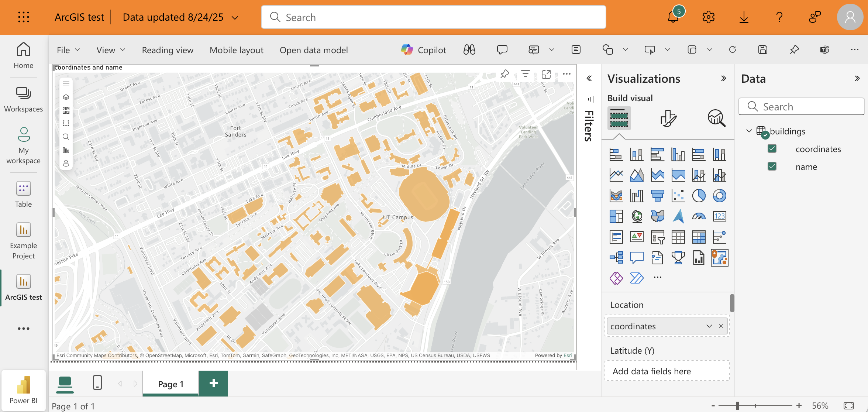The width and height of the screenshot is (868, 412).
Task: Open Mobile layout
Action: 237,50
